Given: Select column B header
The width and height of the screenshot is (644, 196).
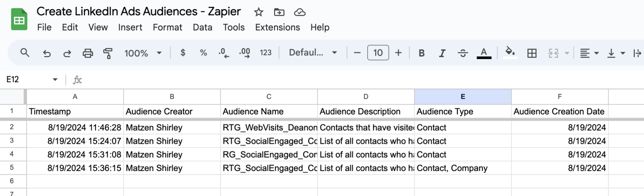Looking at the screenshot, I should 172,97.
